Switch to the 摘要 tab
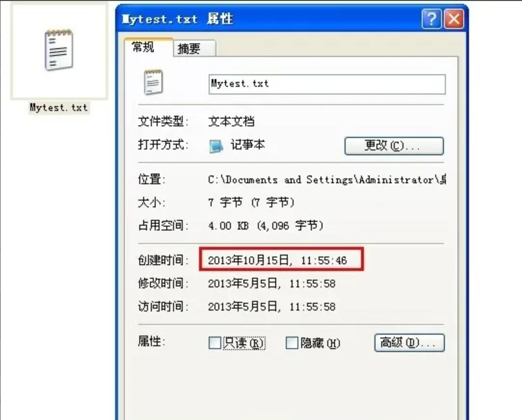 click(x=194, y=49)
